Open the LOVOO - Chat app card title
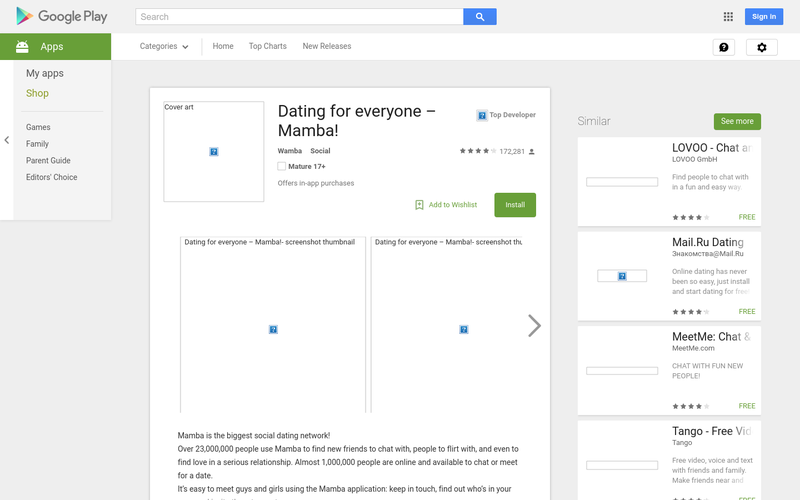Viewport: 800px width, 500px height. tap(712, 148)
